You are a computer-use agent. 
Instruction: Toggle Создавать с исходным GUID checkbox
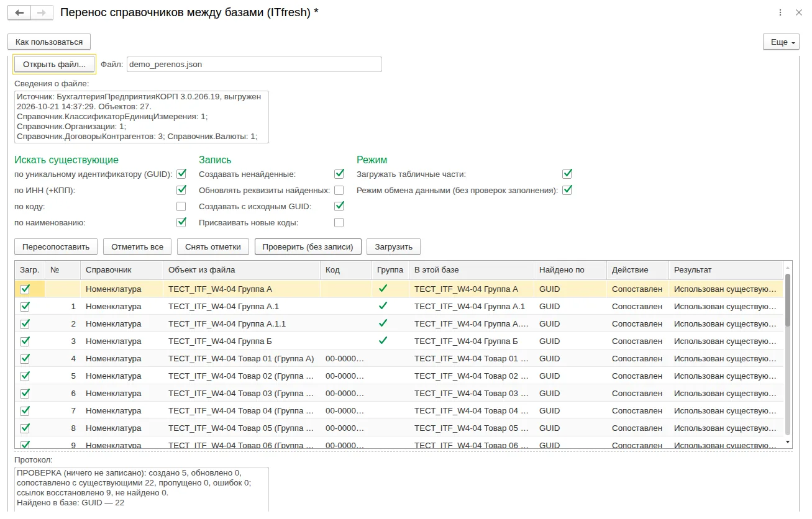(339, 206)
